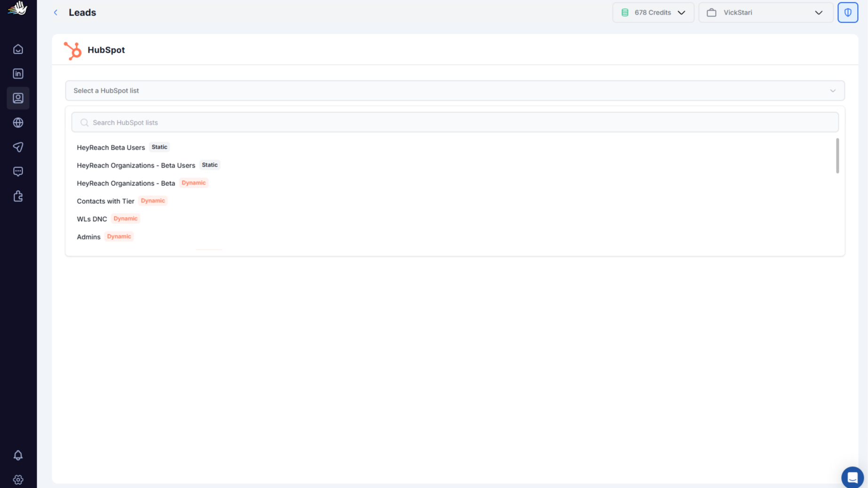
Task: Open the support chat widget
Action: tap(852, 477)
